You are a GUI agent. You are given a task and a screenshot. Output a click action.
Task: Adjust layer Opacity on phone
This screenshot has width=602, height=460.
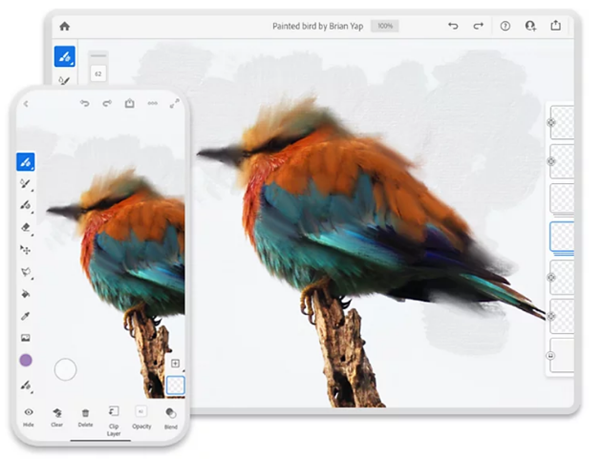[142, 418]
